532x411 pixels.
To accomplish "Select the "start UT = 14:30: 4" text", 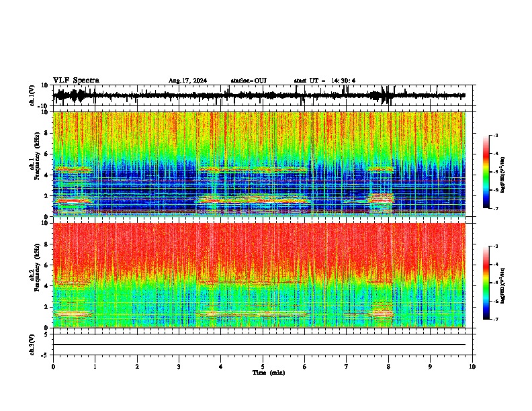I will point(324,81).
